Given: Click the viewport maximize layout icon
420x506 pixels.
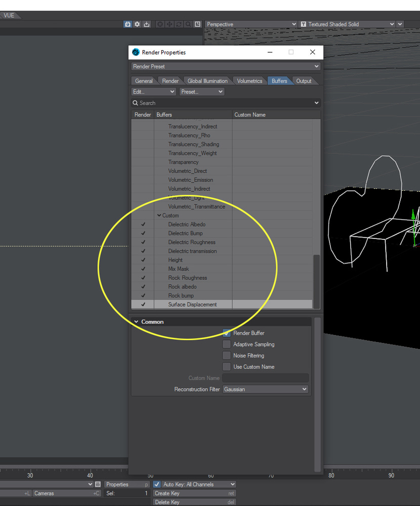Looking at the screenshot, I should click(197, 24).
